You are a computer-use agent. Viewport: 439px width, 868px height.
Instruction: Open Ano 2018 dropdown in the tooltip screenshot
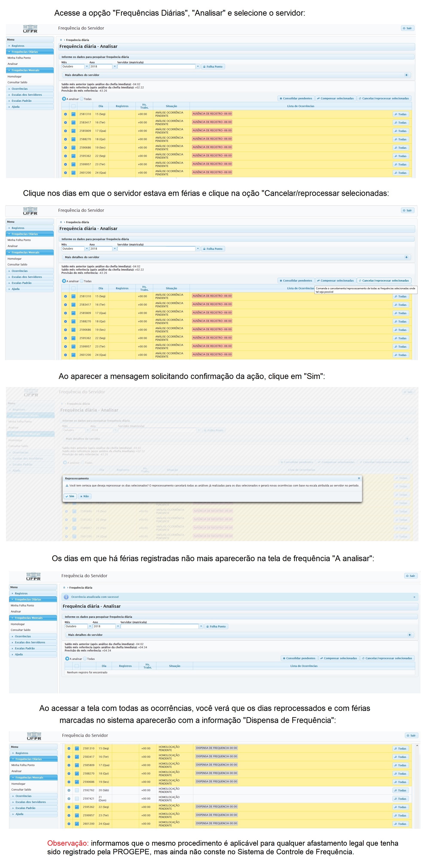pyautogui.click(x=115, y=249)
